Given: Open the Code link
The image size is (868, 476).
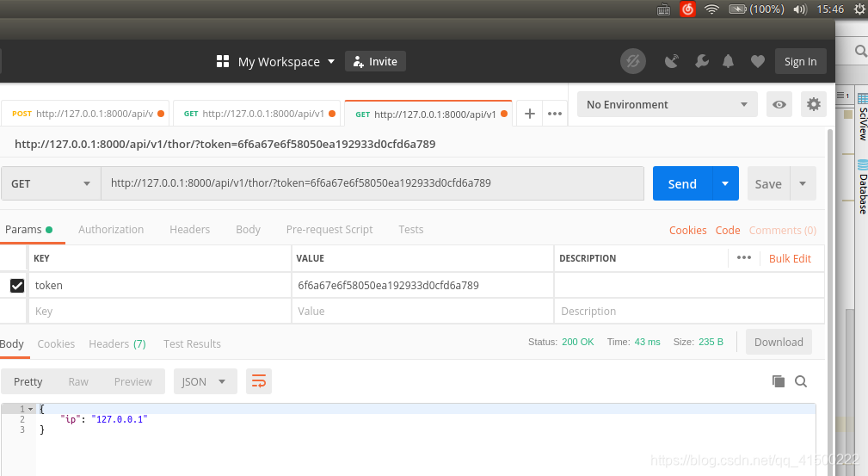Looking at the screenshot, I should [x=728, y=230].
